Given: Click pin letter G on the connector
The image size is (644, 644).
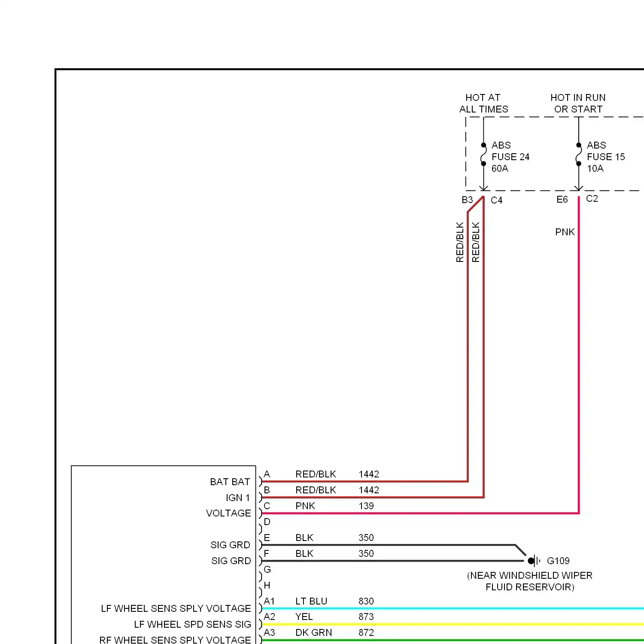Looking at the screenshot, I should click(267, 570).
